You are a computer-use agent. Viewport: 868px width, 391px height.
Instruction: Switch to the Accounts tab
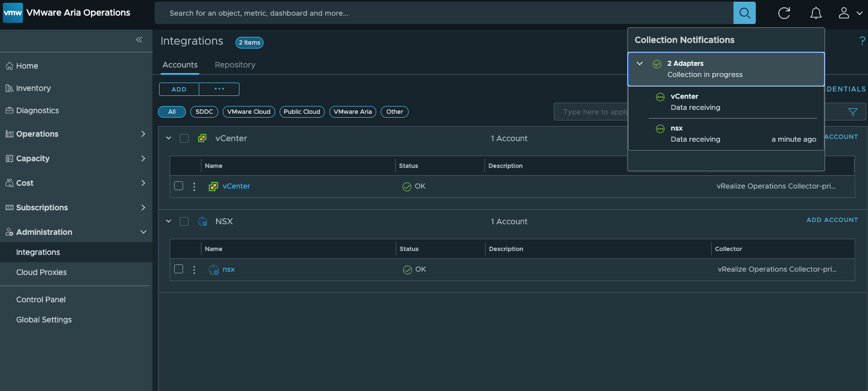click(x=180, y=65)
